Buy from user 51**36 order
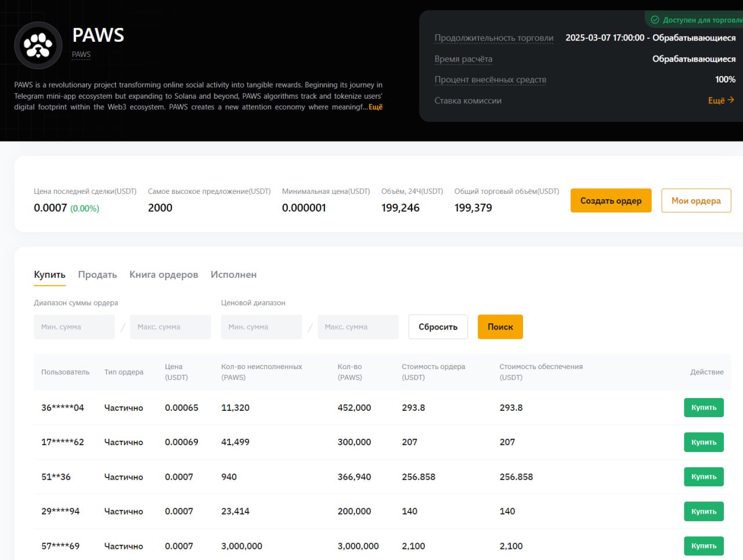Screen dimensions: 743x560 [x=704, y=476]
